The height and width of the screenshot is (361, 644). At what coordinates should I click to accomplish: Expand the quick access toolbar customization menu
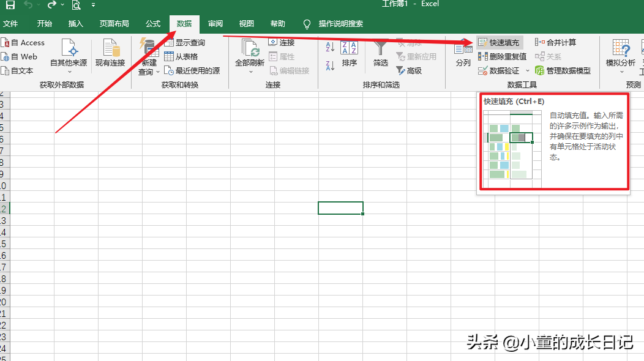tap(93, 5)
